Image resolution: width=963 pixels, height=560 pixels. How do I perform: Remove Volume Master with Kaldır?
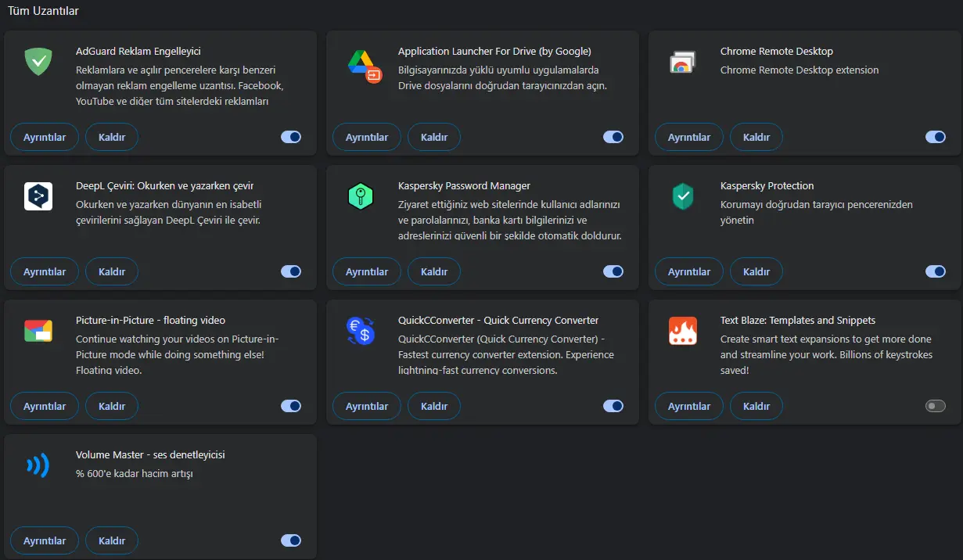112,540
